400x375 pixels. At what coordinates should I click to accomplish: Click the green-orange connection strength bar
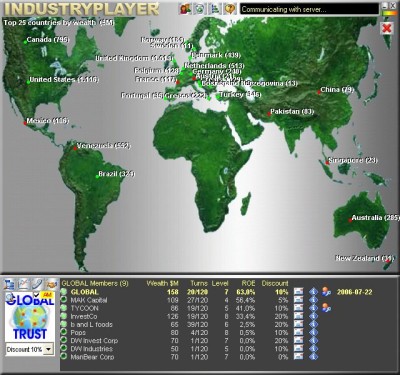point(389,13)
